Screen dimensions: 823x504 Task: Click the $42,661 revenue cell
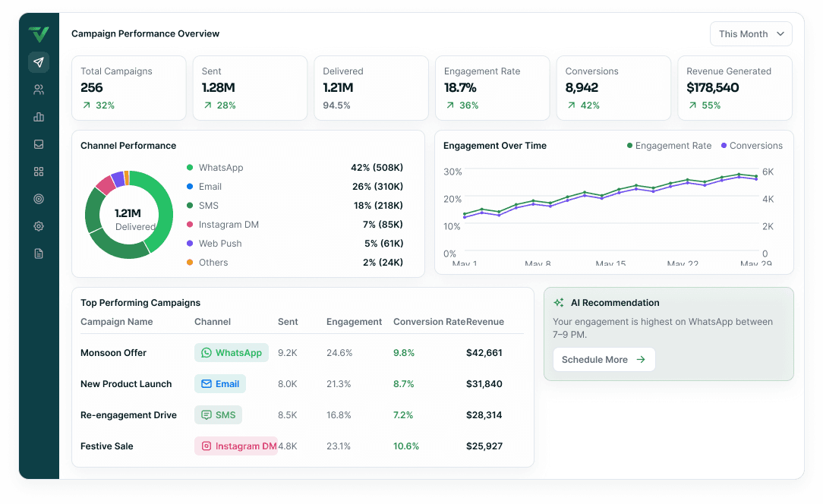484,353
